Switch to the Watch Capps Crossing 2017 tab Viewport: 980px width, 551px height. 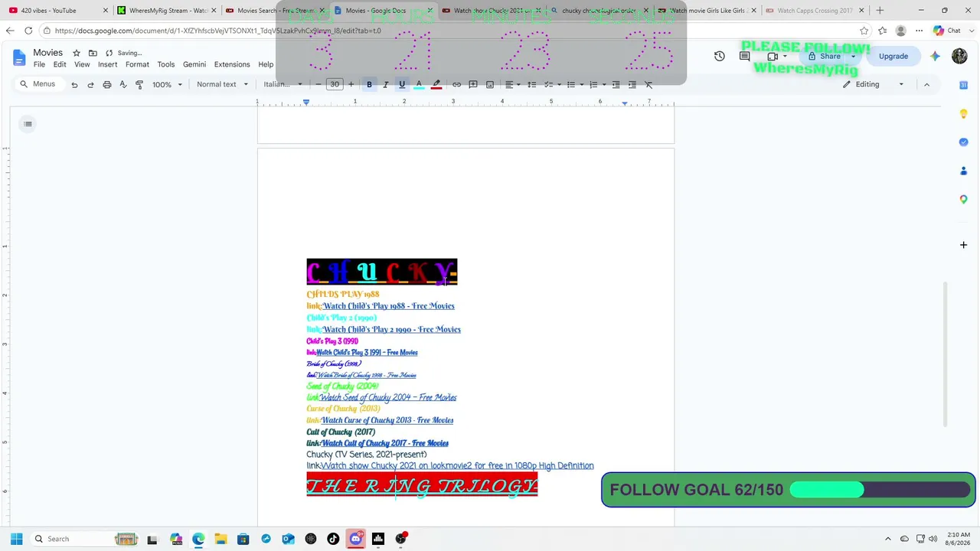coord(815,11)
